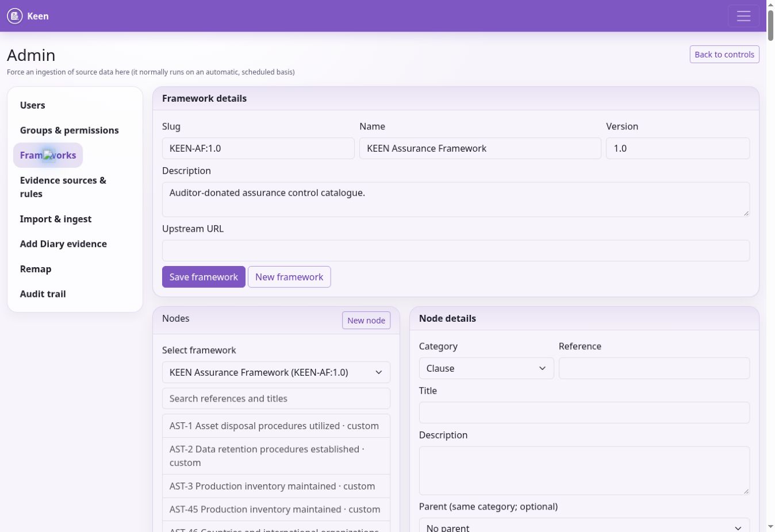Click the node Reference field
Image resolution: width=775 pixels, height=532 pixels.
pos(654,368)
